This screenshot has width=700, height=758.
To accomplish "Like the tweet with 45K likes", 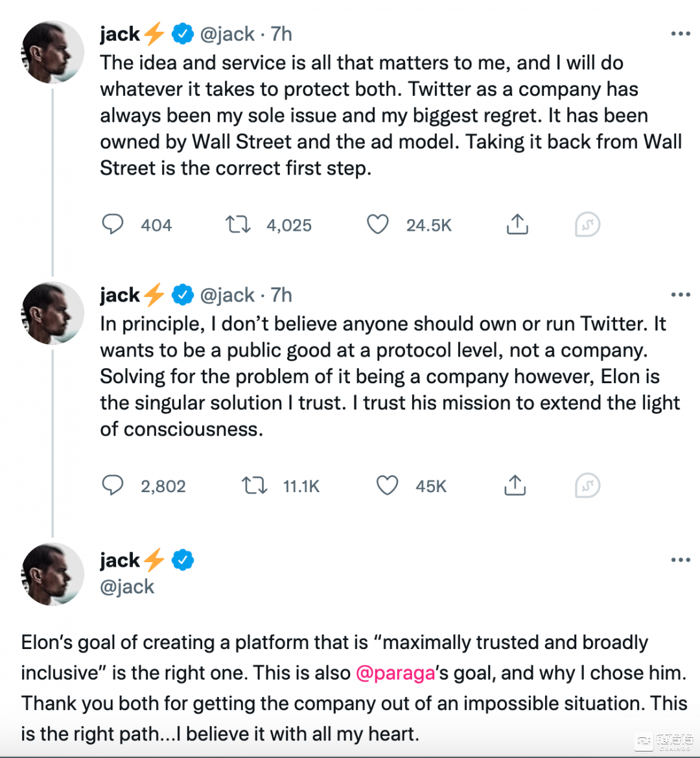I will [x=388, y=485].
